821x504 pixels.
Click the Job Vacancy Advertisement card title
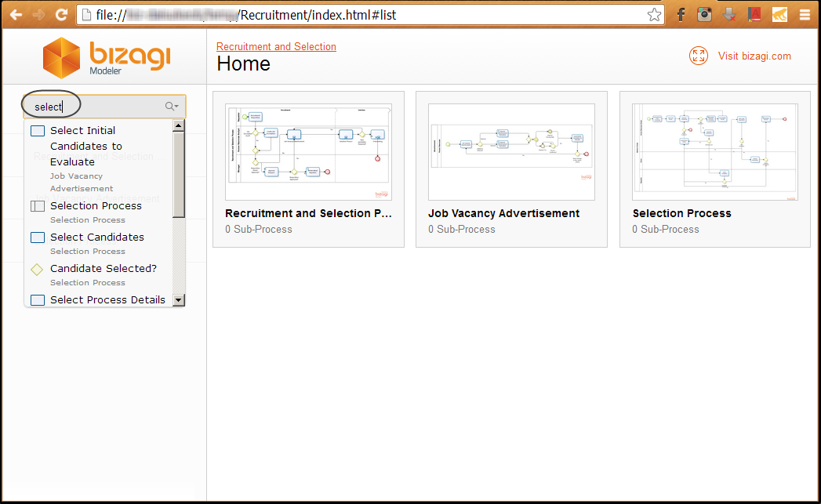[503, 213]
